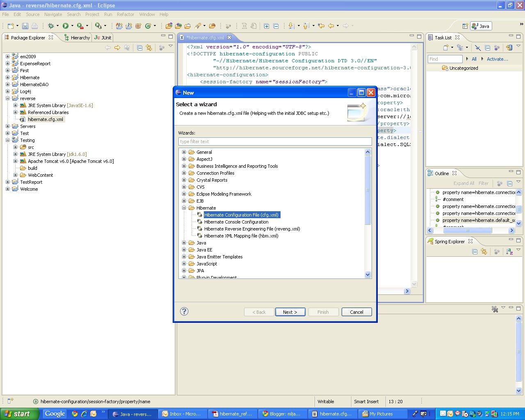Click the Cancel button in wizard
525x420 pixels.
click(356, 312)
